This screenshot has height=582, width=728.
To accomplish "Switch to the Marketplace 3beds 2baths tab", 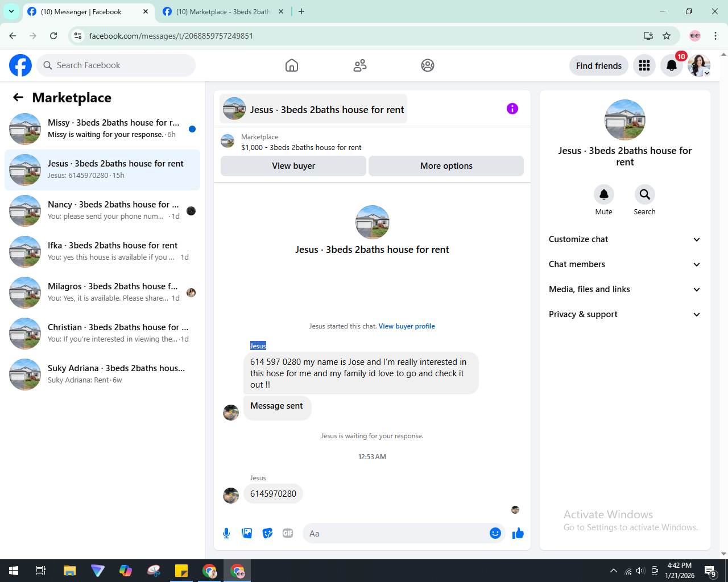I will click(223, 11).
